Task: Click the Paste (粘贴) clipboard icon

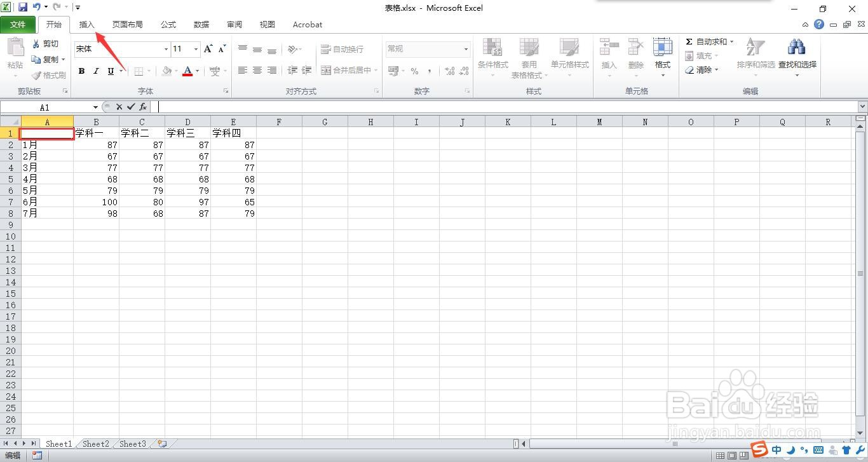Action: (15, 48)
